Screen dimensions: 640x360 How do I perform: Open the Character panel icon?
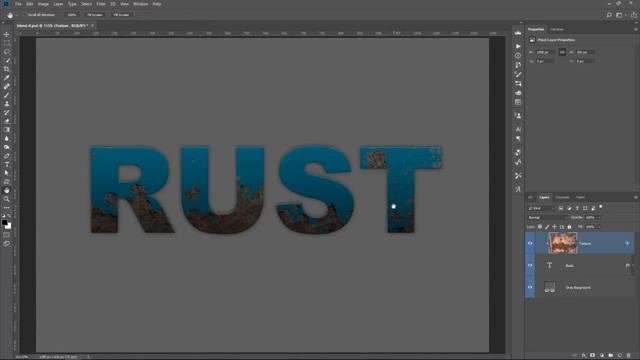(x=518, y=129)
